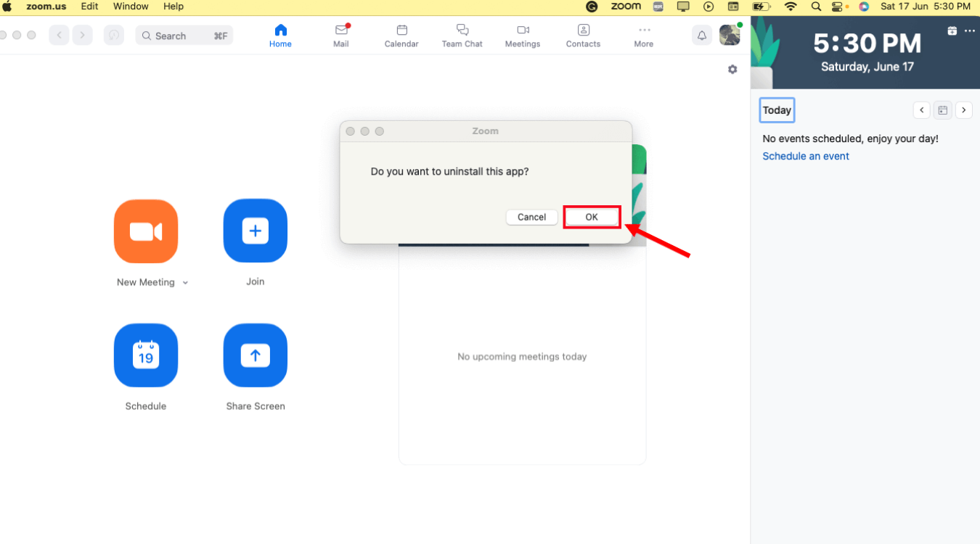Image resolution: width=980 pixels, height=544 pixels.
Task: Click 'No events scheduled, enjoy your day!' text
Action: pos(850,139)
